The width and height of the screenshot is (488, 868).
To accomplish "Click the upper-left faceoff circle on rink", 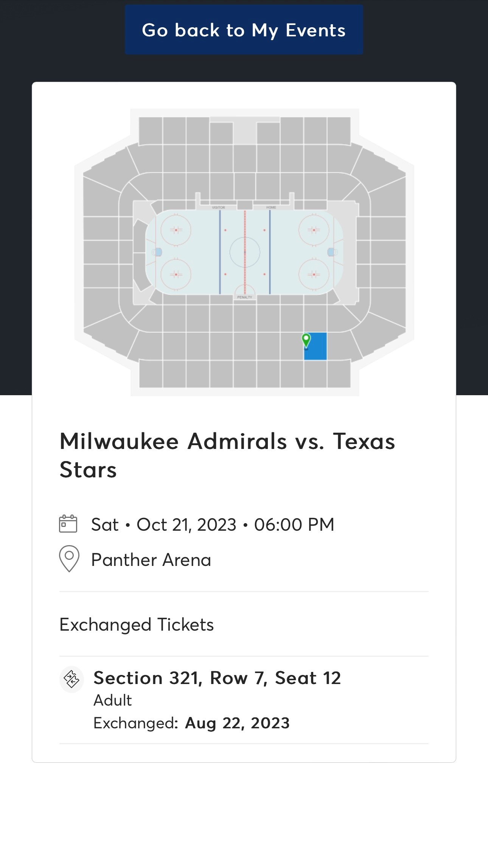I will tap(176, 230).
